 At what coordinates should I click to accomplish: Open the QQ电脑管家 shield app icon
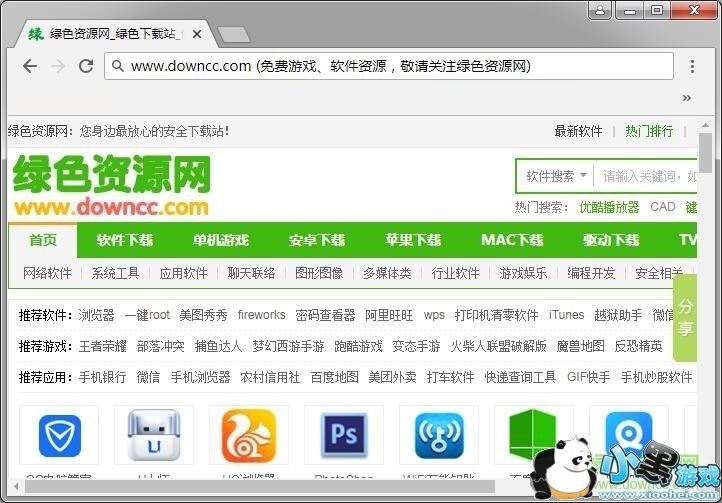(x=59, y=435)
